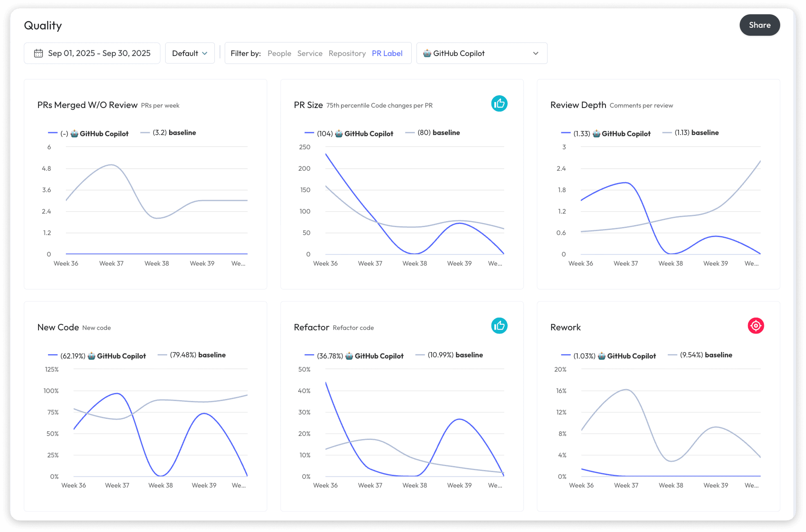Screen dimensions: 806x532
Task: Click the PR Label filter option
Action: point(387,53)
